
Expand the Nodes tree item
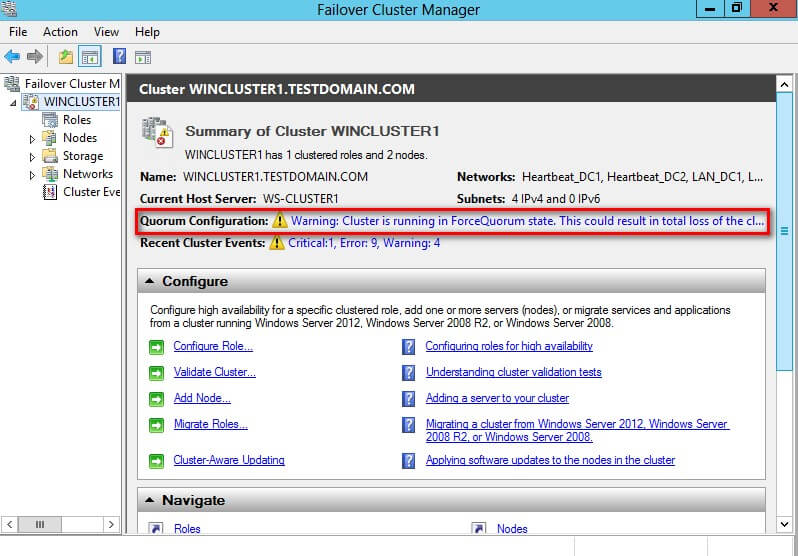pos(32,139)
